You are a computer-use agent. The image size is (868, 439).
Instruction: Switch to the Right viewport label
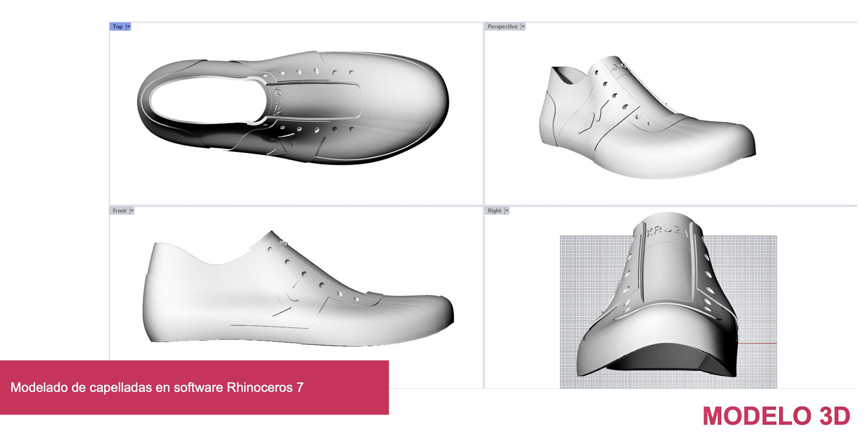point(494,211)
